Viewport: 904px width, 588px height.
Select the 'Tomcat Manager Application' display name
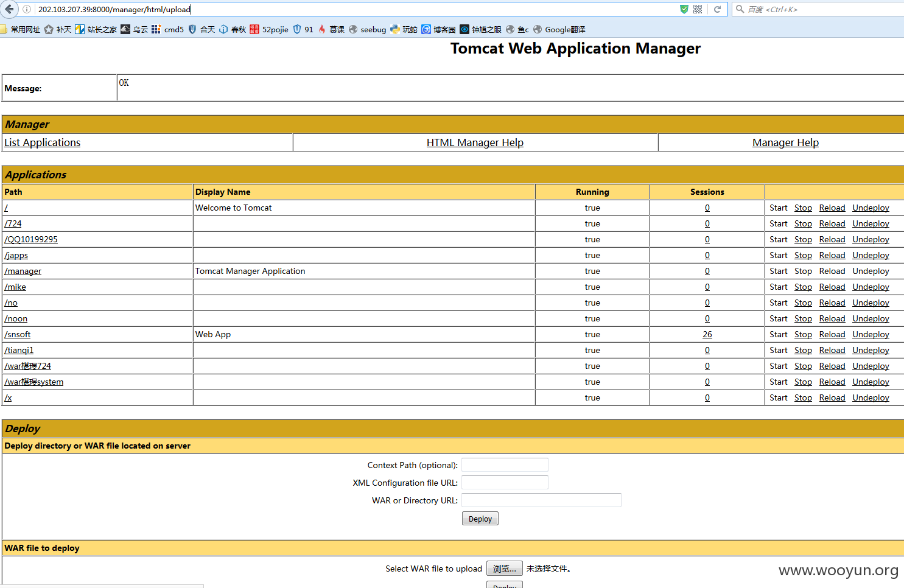pos(250,271)
